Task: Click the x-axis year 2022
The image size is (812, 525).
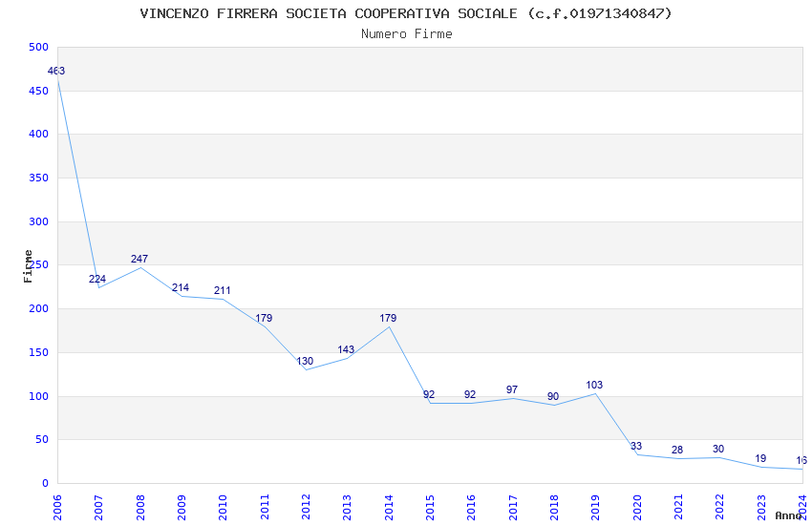Action: [x=720, y=507]
